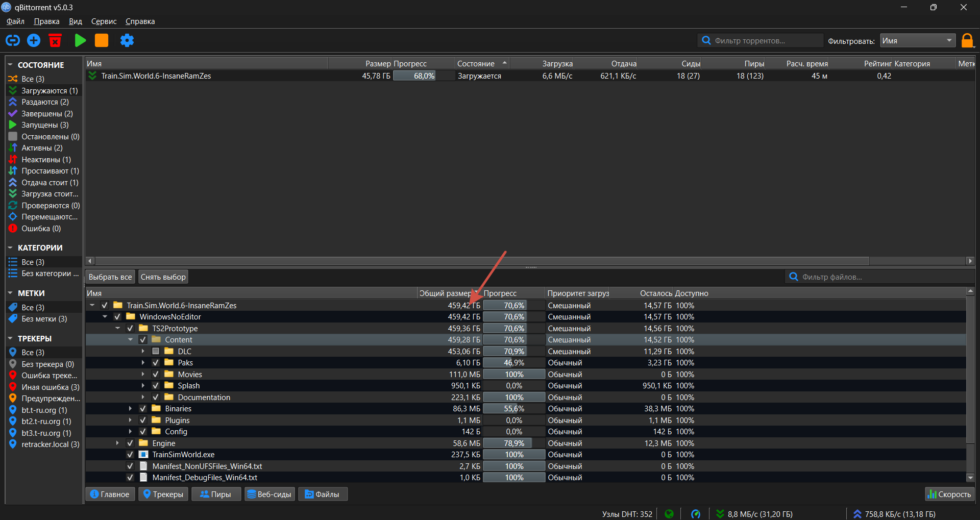Click the Manifest_NonUFSFiles_Win64.txt document icon
The width and height of the screenshot is (980, 520).
click(143, 466)
